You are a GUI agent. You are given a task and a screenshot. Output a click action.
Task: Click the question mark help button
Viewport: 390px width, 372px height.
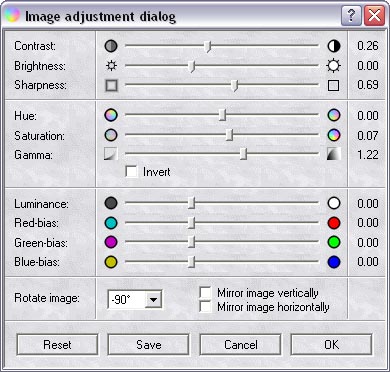pyautogui.click(x=351, y=16)
